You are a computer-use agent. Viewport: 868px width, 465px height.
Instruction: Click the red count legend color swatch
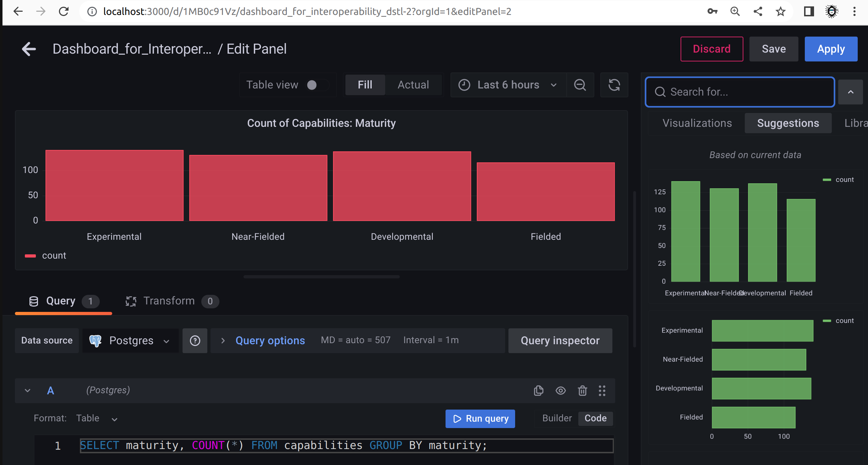(31, 256)
